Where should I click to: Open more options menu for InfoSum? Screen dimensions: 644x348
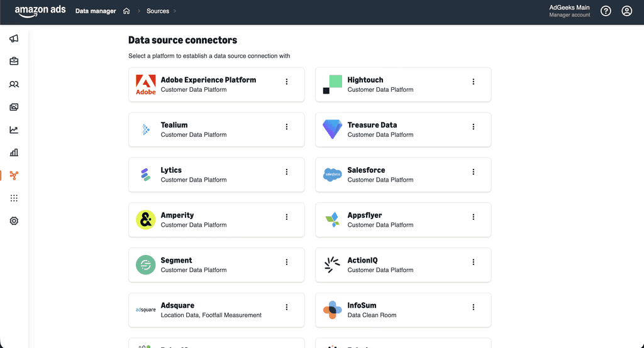pos(473,307)
